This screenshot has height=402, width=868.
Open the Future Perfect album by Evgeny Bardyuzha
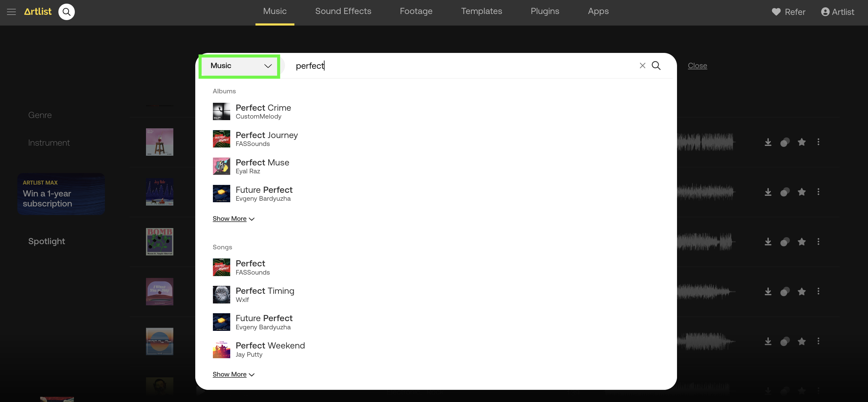(252, 193)
